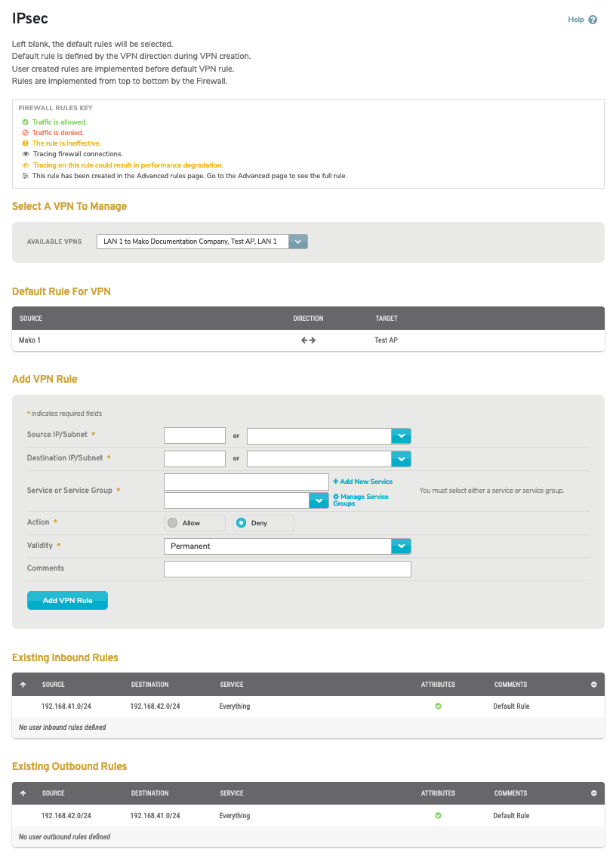Viewport: 616px width, 862px height.
Task: Click the Add VPN Rule button
Action: tap(67, 600)
